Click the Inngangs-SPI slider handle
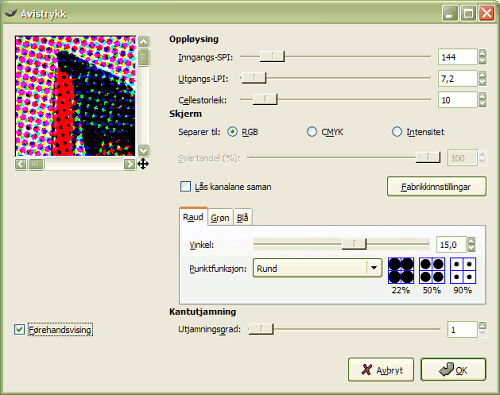Image resolution: width=500 pixels, height=395 pixels. 272,56
